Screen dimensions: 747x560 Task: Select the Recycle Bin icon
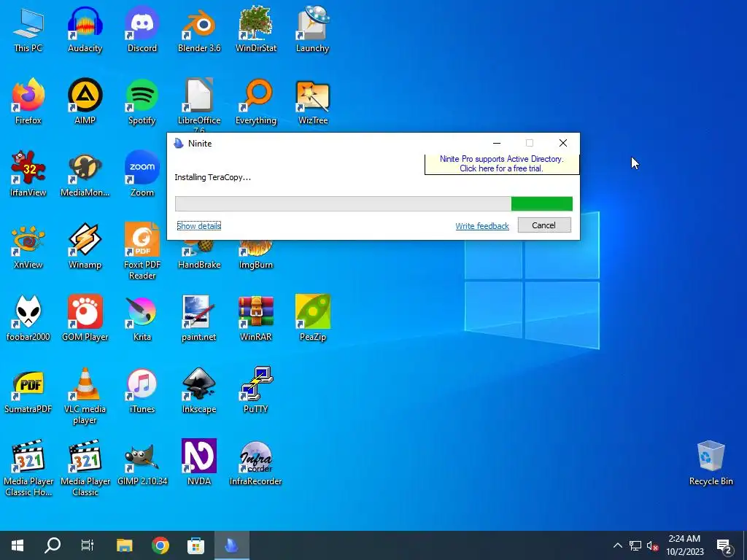pyautogui.click(x=711, y=463)
